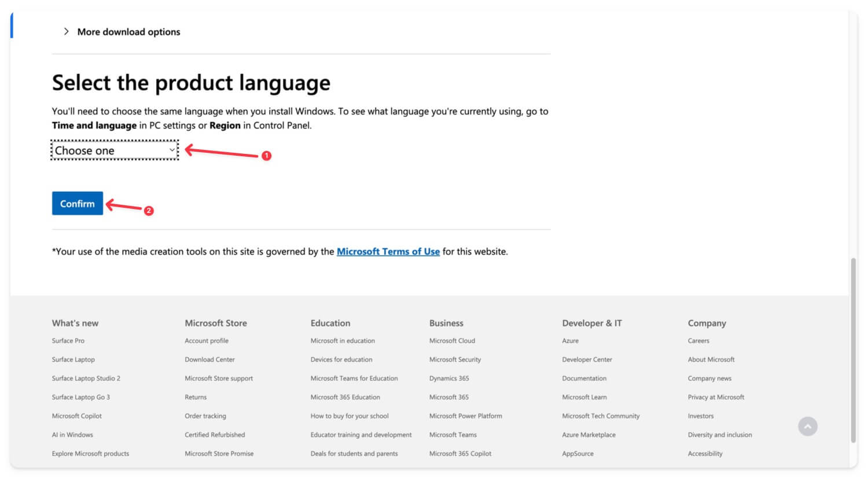Open Microsoft in education link
This screenshot has width=868, height=478.
pos(343,341)
